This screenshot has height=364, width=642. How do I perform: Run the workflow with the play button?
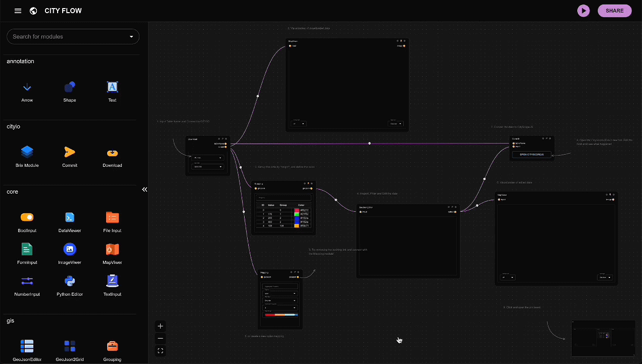pos(583,11)
